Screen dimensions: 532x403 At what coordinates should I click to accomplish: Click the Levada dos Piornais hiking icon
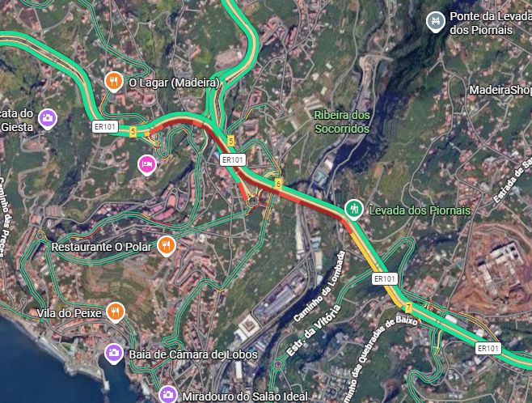click(x=354, y=210)
